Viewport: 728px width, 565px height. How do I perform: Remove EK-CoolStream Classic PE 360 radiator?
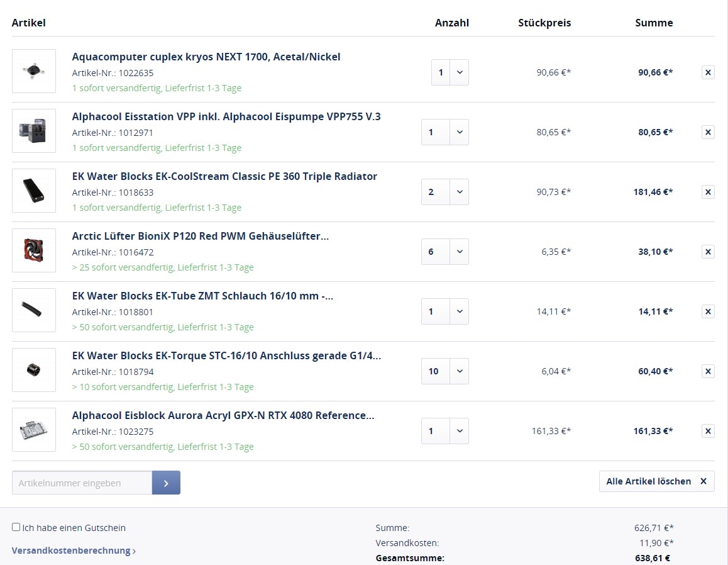point(708,192)
